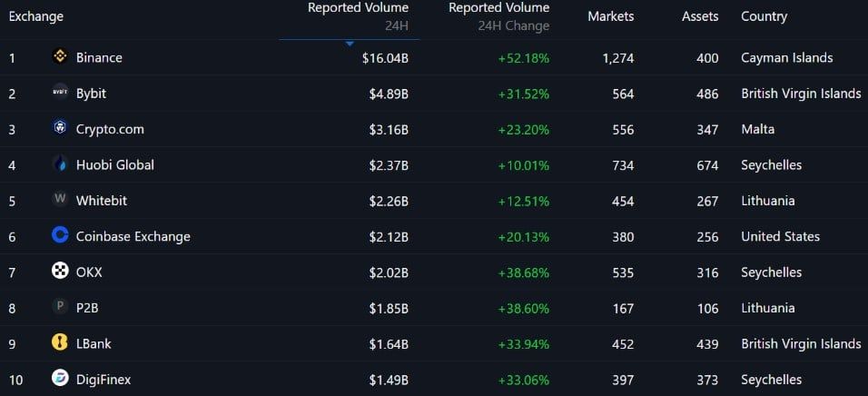Image resolution: width=868 pixels, height=396 pixels.
Task: Click the Huobi Global flame icon
Action: (60, 163)
